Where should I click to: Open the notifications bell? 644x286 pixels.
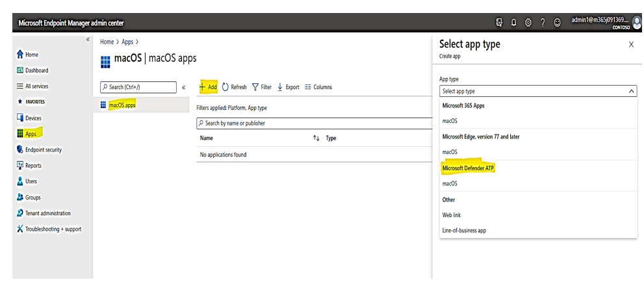click(x=513, y=23)
